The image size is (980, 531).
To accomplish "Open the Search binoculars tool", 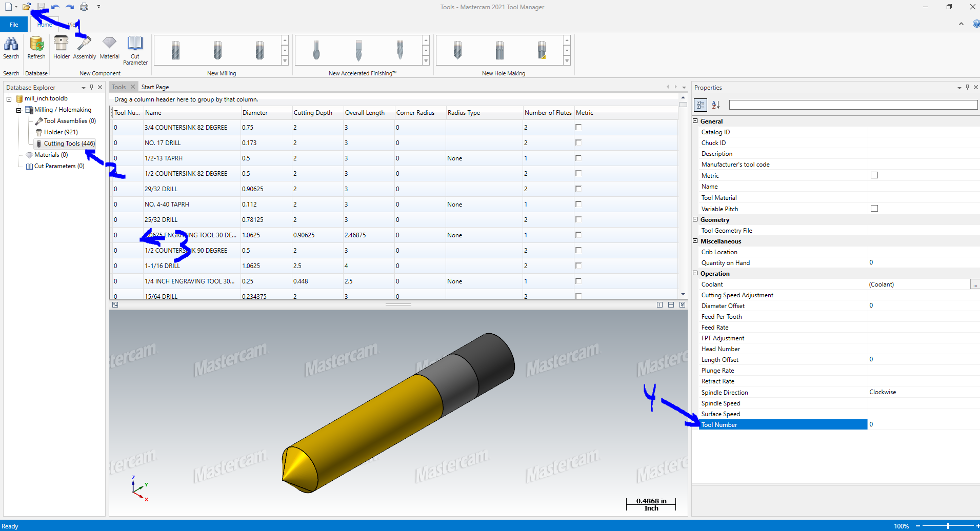I will point(11,48).
